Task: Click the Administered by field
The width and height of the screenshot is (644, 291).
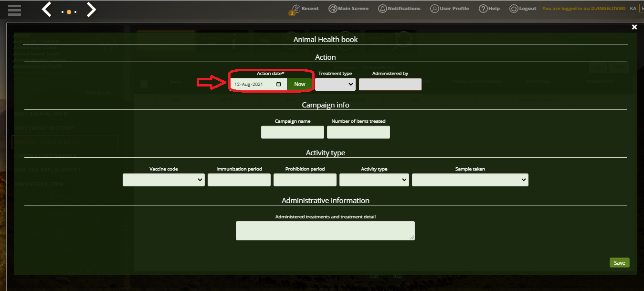Action: (x=390, y=84)
